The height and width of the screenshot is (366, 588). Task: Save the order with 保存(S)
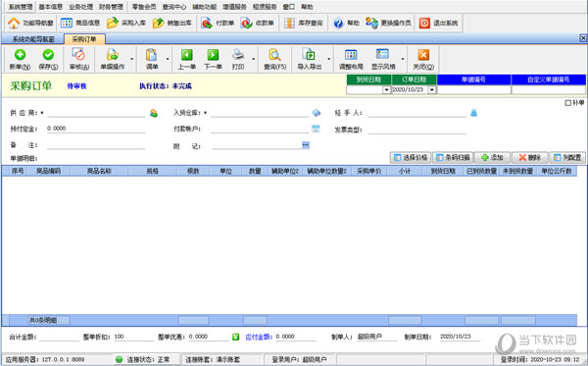coord(48,59)
